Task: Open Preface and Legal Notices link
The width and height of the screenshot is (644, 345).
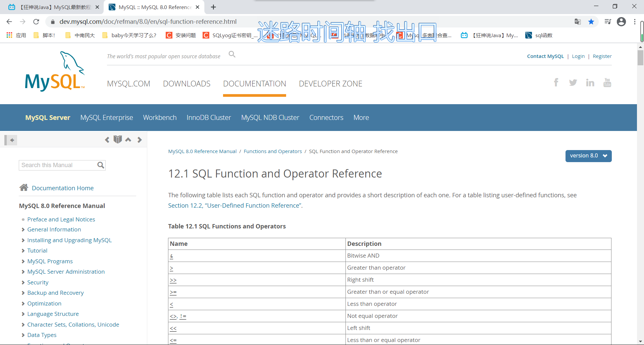Action: click(61, 219)
